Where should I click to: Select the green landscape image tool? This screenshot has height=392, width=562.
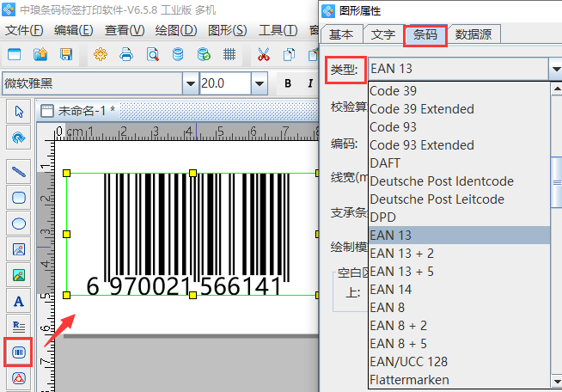point(19,275)
